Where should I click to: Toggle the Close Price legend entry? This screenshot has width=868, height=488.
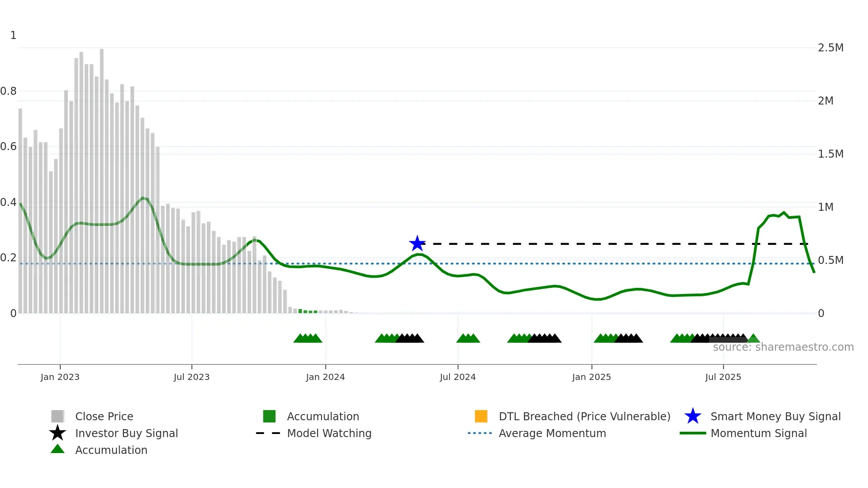click(x=104, y=416)
